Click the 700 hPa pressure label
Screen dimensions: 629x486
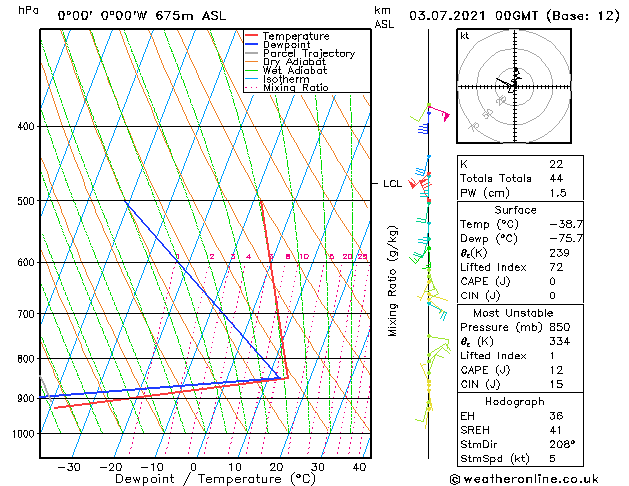[x=26, y=314]
